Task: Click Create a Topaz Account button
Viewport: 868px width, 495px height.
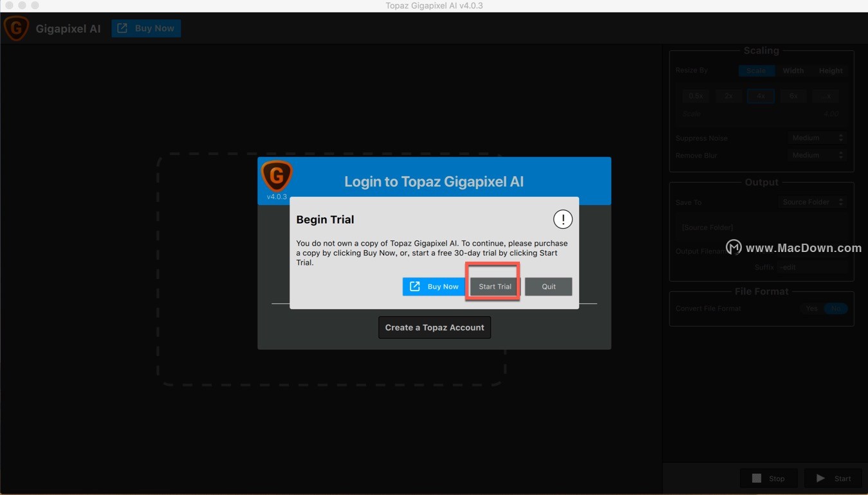Action: tap(434, 327)
